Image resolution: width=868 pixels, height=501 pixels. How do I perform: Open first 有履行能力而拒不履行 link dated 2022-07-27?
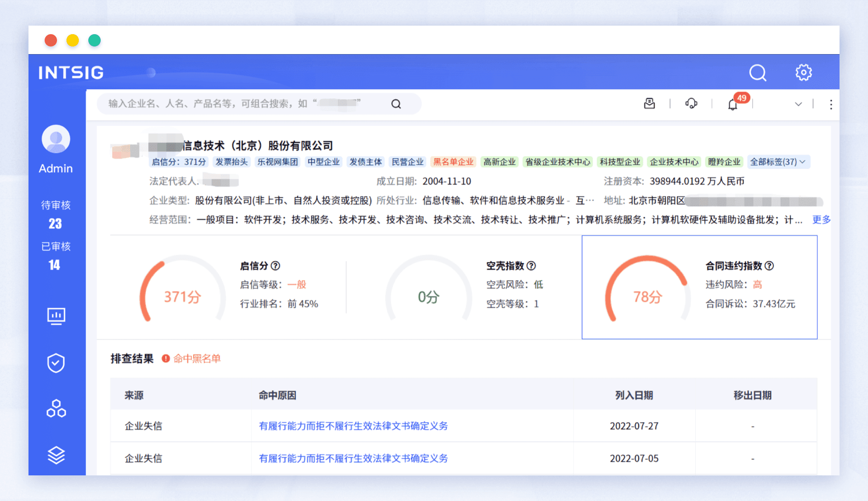[x=353, y=426]
